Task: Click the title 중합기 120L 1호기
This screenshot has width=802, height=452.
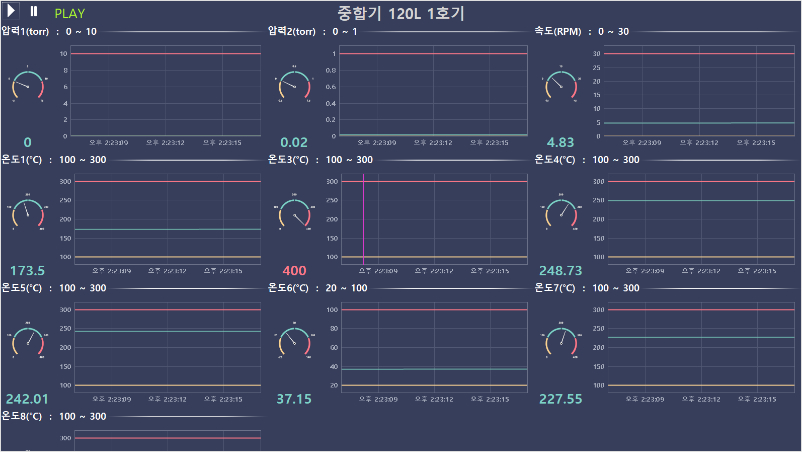Action: (400, 13)
